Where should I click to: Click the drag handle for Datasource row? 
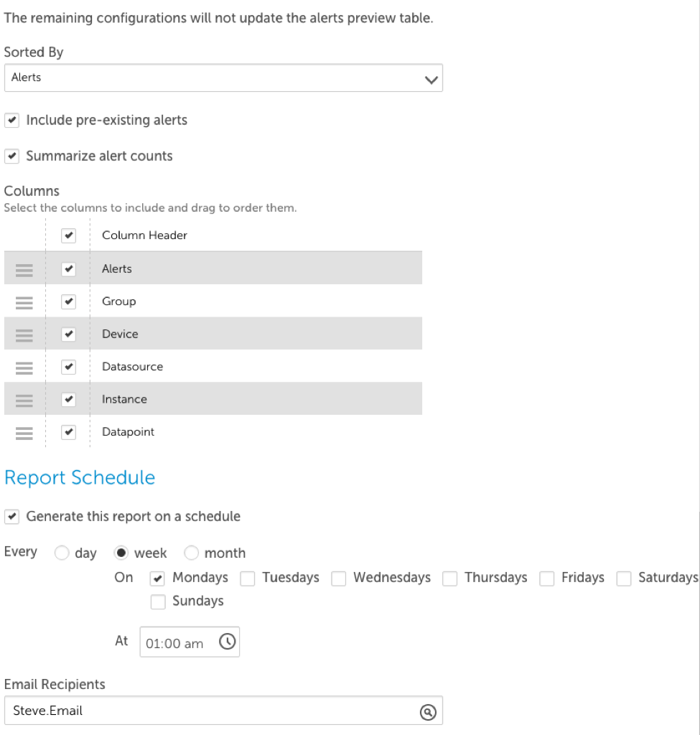(24, 368)
